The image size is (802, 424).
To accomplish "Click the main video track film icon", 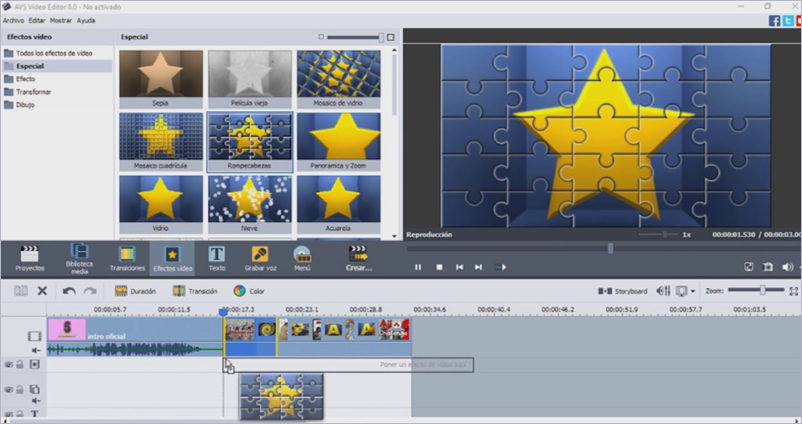I will (x=34, y=336).
